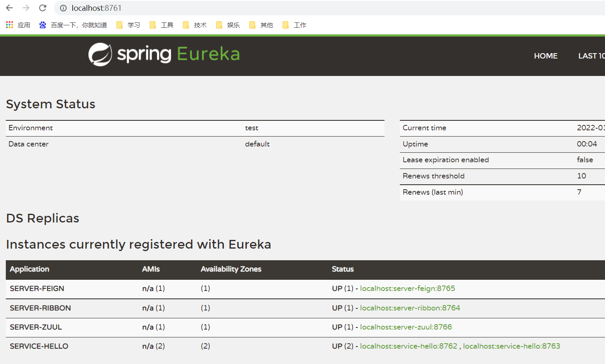This screenshot has height=364, width=605.
Task: Click the environment value 'test'
Action: pos(252,128)
